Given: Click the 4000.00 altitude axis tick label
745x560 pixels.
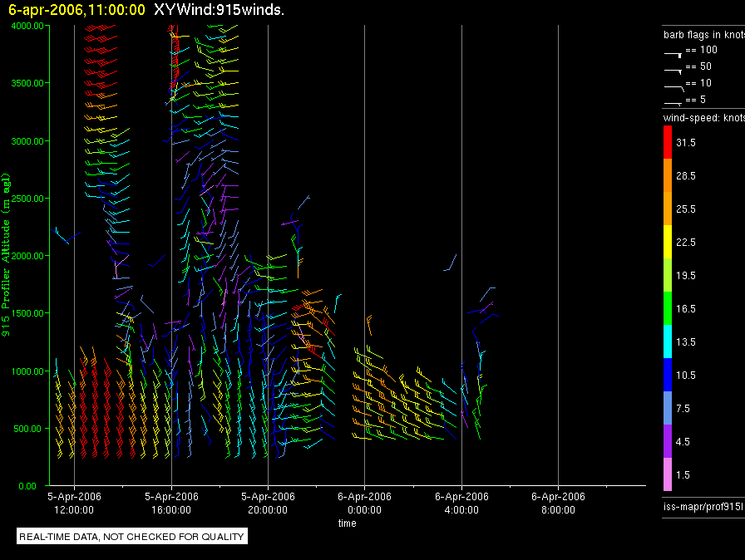Looking at the screenshot, I should tap(27, 26).
